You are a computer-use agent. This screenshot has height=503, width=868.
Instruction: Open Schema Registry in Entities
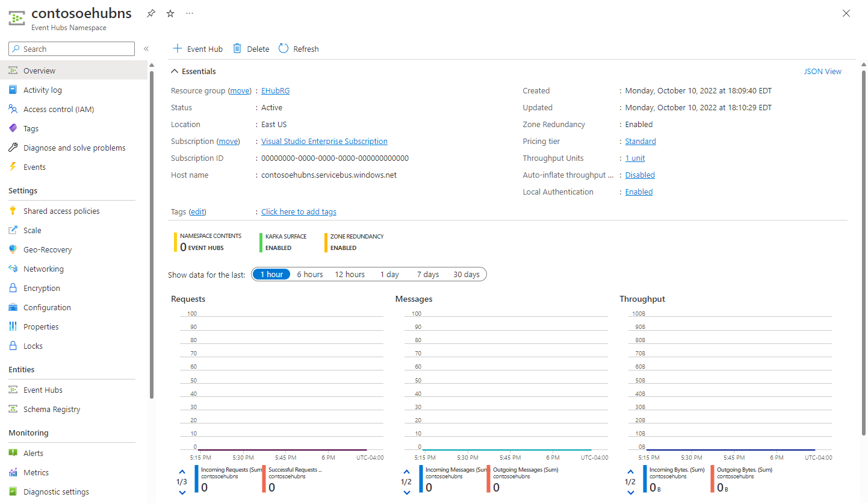tap(51, 409)
